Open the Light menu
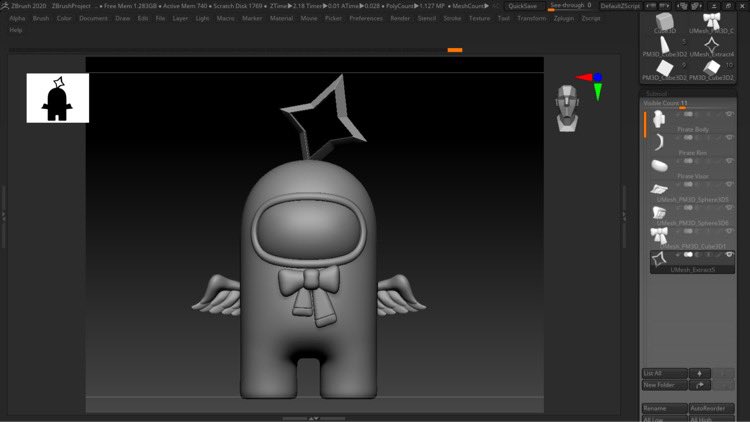The width and height of the screenshot is (750, 422). 202,18
